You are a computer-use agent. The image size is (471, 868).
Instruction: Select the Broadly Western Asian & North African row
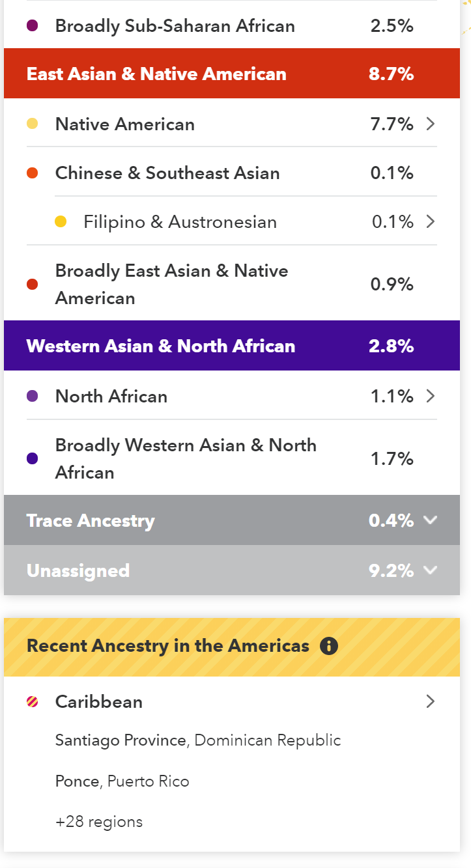click(186, 458)
